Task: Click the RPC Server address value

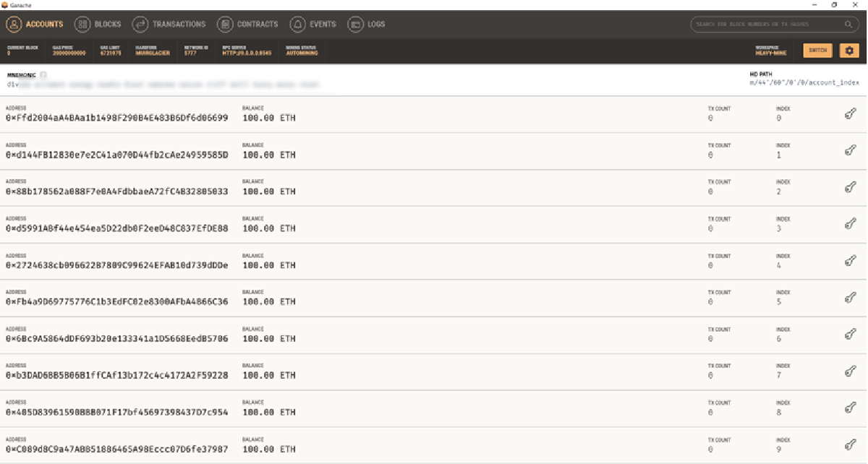Action: click(x=247, y=53)
